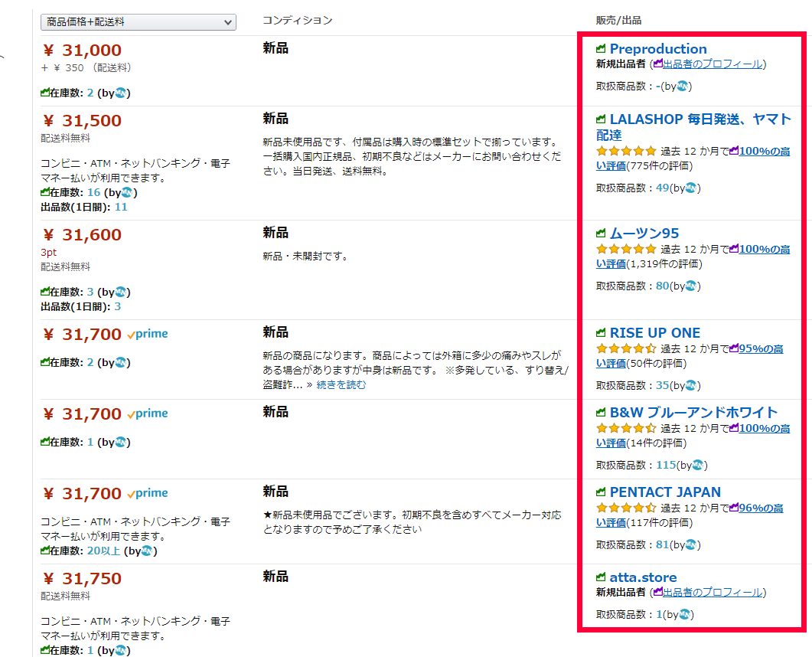The image size is (812, 657).
Task: Click the prime badge beside the first ¥31,700
Action: 148,334
